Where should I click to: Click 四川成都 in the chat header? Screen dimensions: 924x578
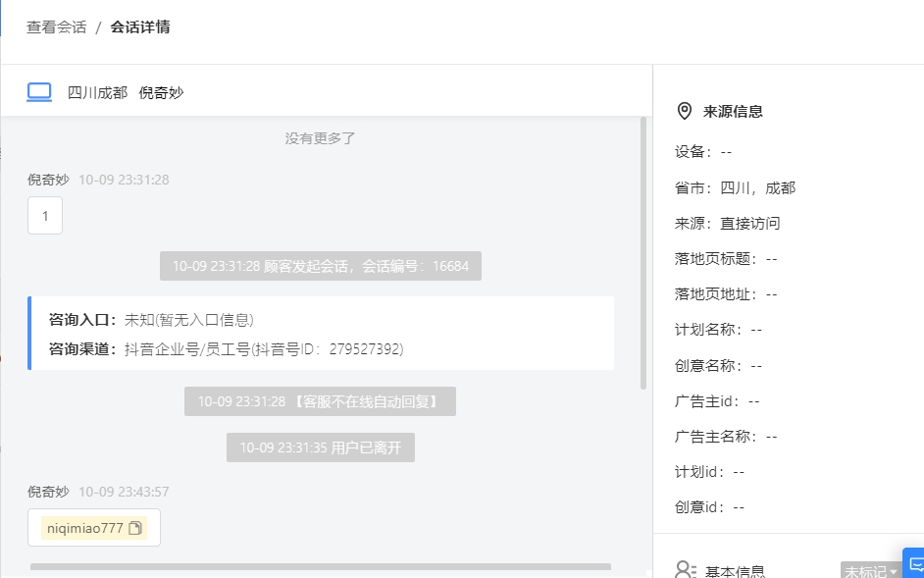(x=97, y=92)
